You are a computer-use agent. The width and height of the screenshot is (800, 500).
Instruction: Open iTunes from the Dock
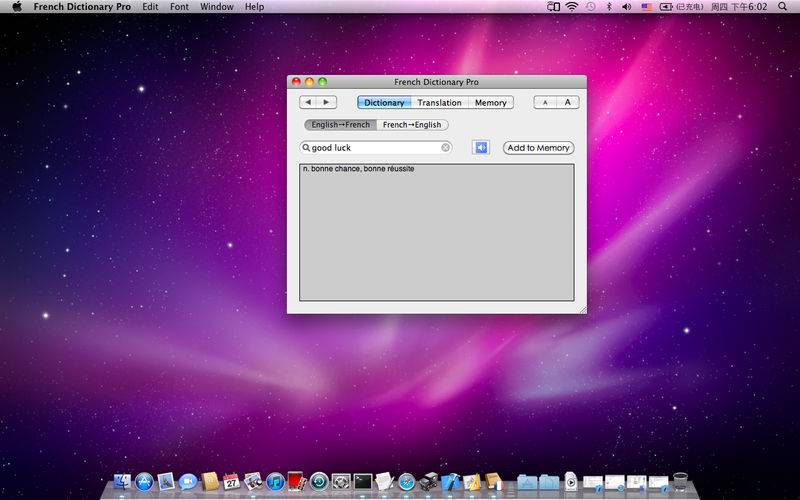click(276, 482)
